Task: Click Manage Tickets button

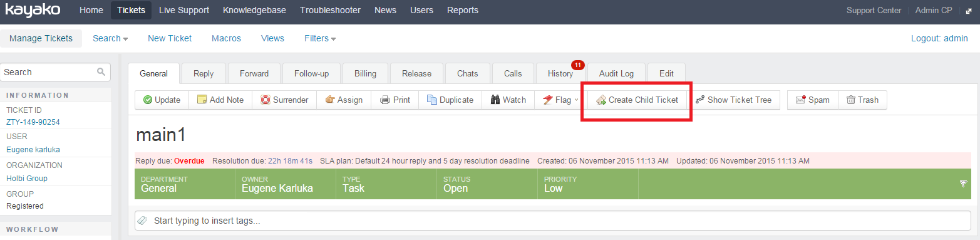Action: [x=41, y=38]
